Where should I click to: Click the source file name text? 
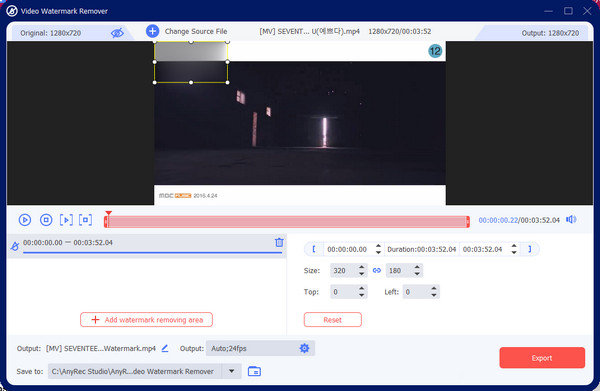tap(309, 31)
